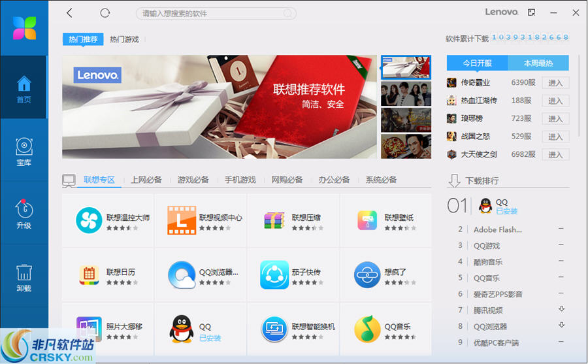Download QQ浏览器 via ranking arrow
Image resolution: width=588 pixels, height=364 pixels.
tap(561, 325)
